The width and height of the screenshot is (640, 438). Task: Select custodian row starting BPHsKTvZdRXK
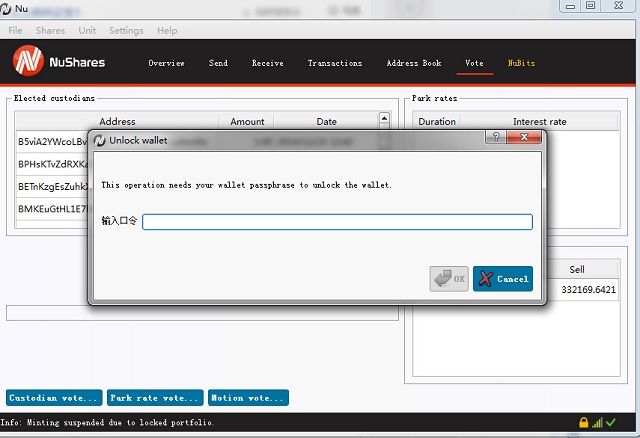point(52,164)
